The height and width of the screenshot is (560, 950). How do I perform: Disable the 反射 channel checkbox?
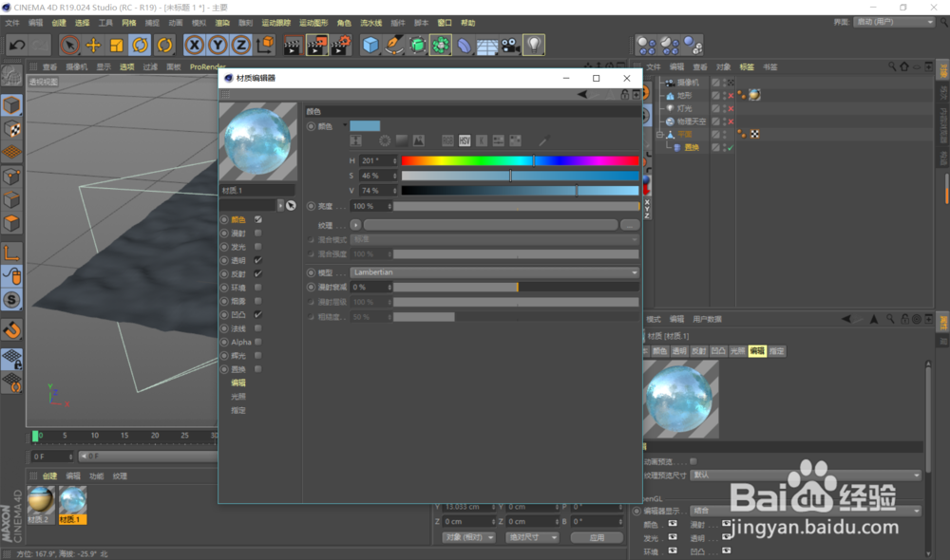click(x=258, y=273)
